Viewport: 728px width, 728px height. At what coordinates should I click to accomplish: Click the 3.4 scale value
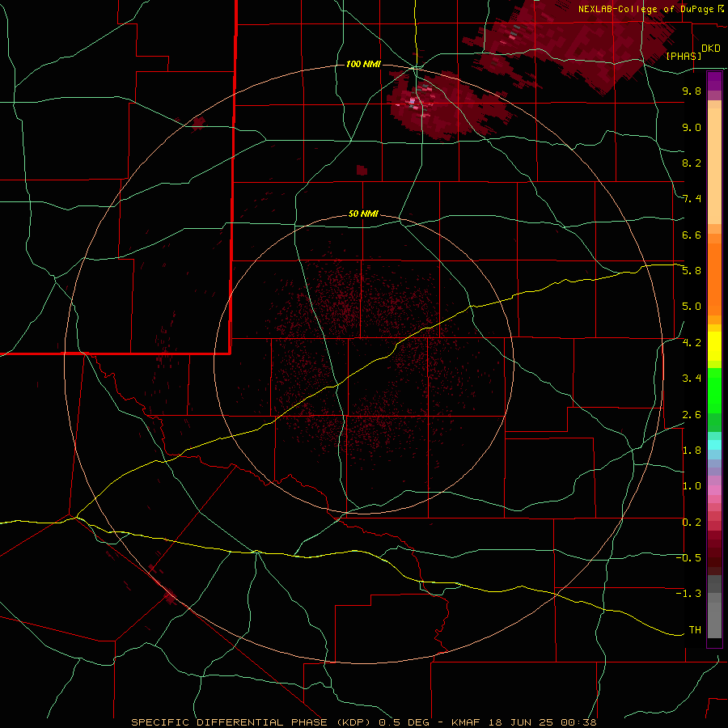point(692,379)
